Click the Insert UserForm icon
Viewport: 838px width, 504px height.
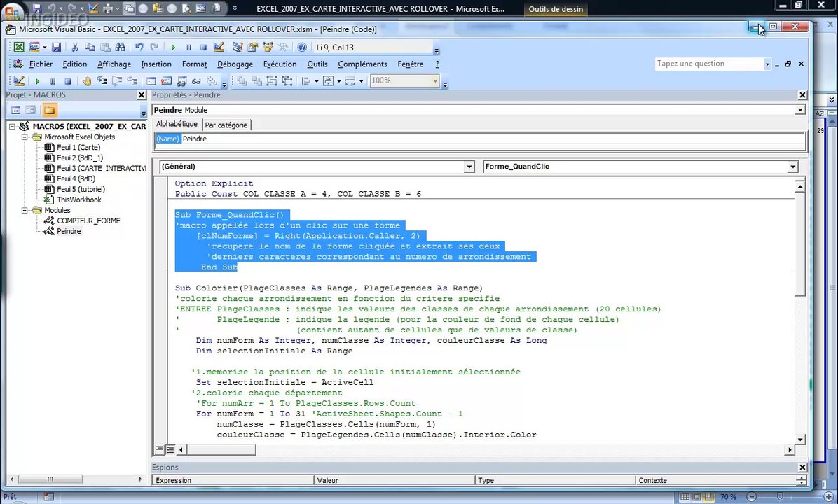tap(34, 48)
